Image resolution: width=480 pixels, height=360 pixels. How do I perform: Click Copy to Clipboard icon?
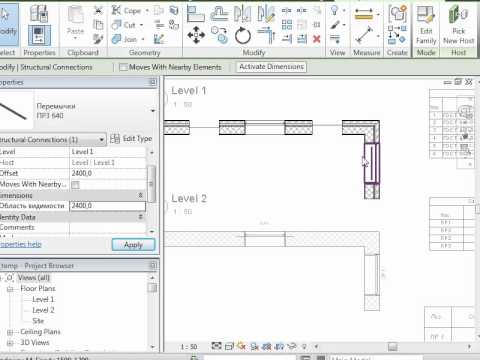tap(98, 25)
